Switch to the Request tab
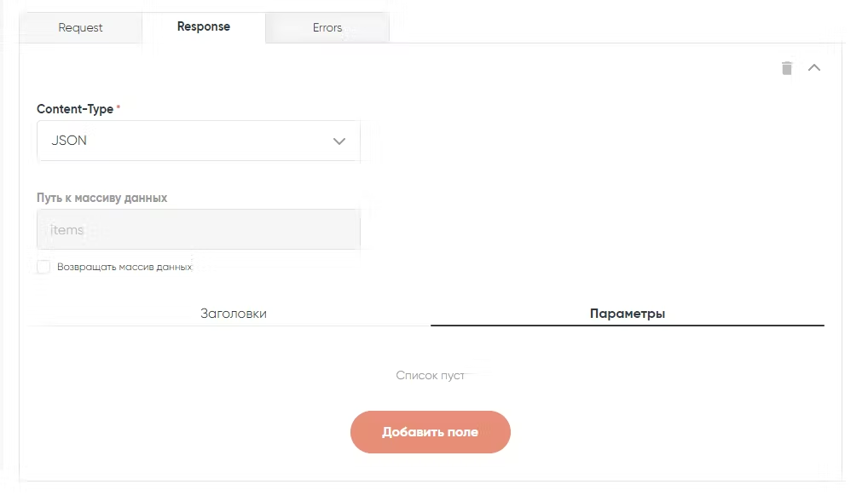868x496 pixels. pyautogui.click(x=80, y=27)
